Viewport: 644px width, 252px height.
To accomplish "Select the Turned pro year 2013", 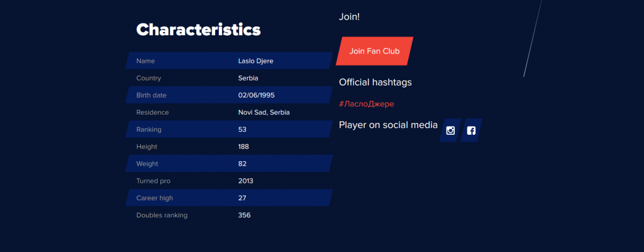I will point(246,181).
